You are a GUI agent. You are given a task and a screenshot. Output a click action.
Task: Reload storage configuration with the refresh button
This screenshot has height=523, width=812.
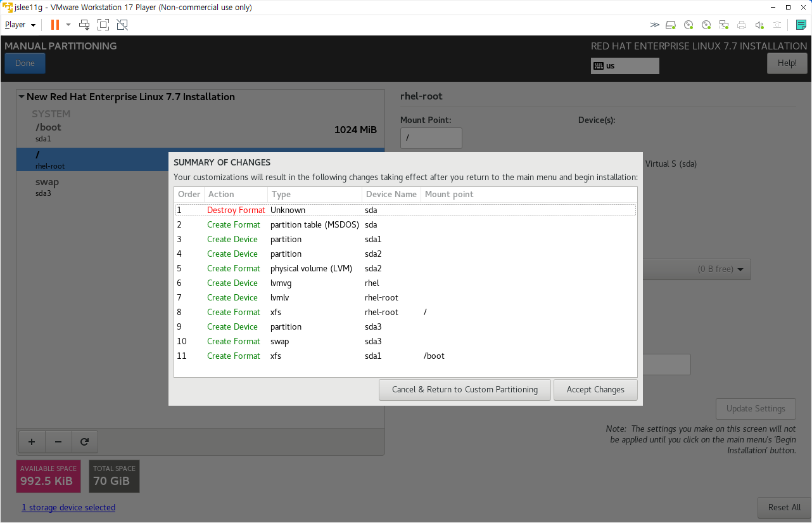84,441
